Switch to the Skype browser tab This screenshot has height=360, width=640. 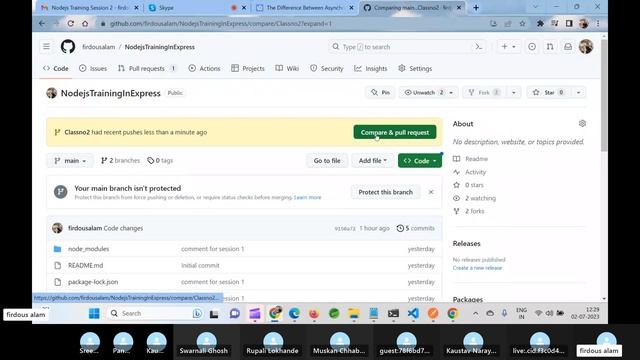(x=198, y=7)
